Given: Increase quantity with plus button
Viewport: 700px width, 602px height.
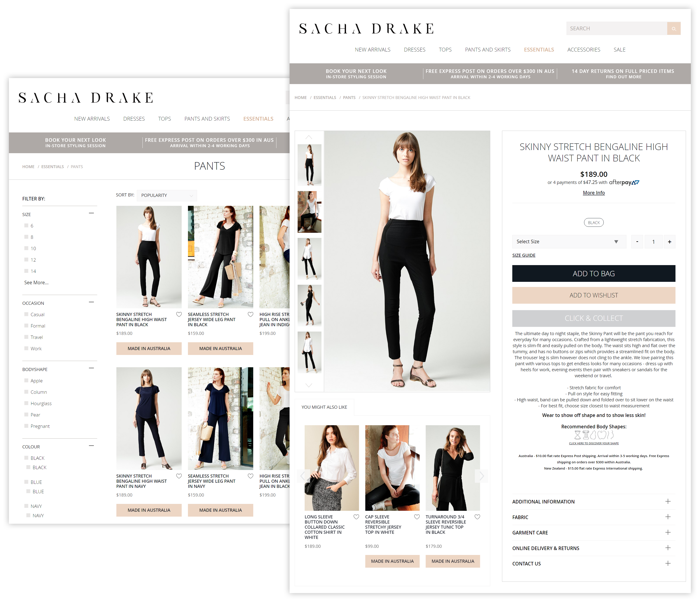Looking at the screenshot, I should (x=670, y=242).
